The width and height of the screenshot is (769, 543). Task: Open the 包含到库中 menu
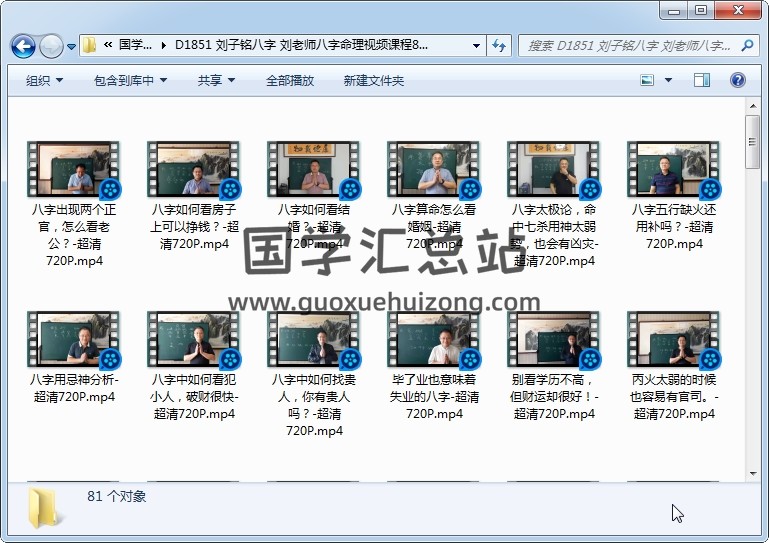coord(130,80)
